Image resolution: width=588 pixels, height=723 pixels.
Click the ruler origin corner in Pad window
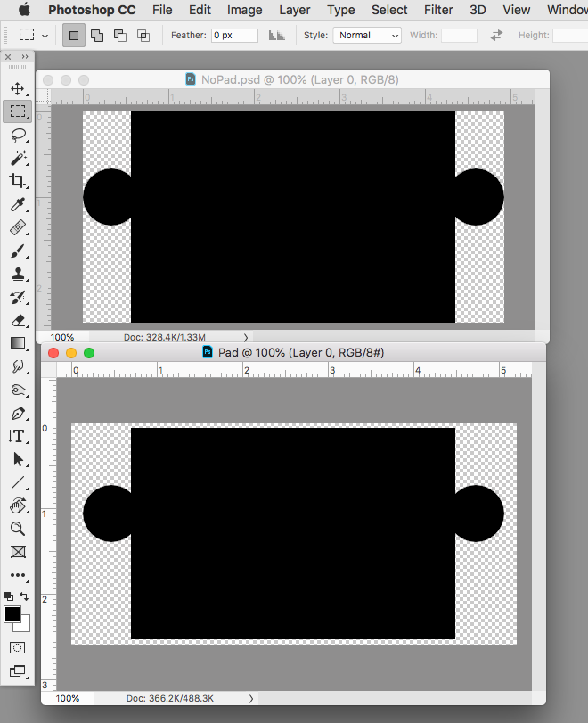48,370
